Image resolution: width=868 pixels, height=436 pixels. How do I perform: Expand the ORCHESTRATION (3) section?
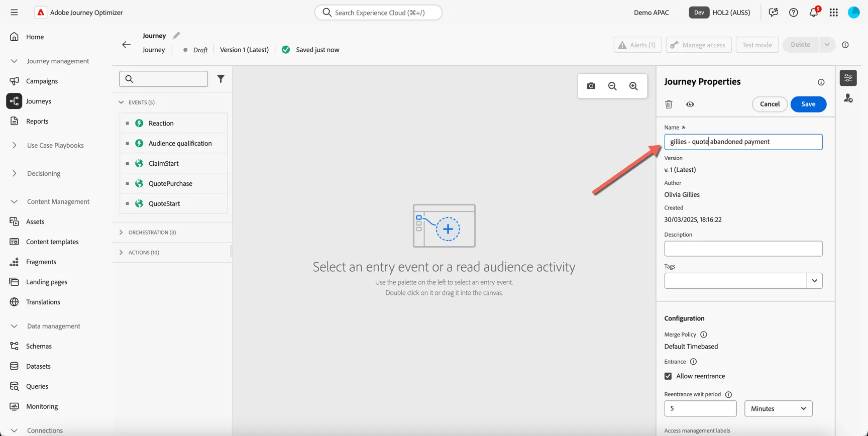point(121,233)
